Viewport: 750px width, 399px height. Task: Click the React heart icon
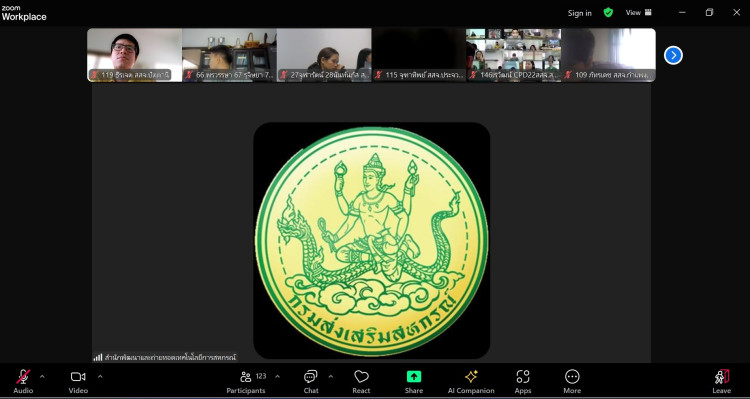coord(361,377)
